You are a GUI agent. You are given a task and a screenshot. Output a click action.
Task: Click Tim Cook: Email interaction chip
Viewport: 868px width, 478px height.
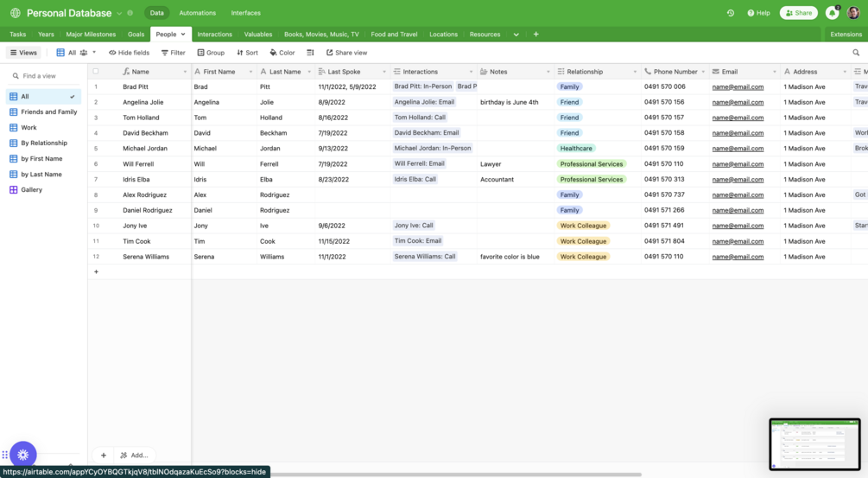pos(417,241)
